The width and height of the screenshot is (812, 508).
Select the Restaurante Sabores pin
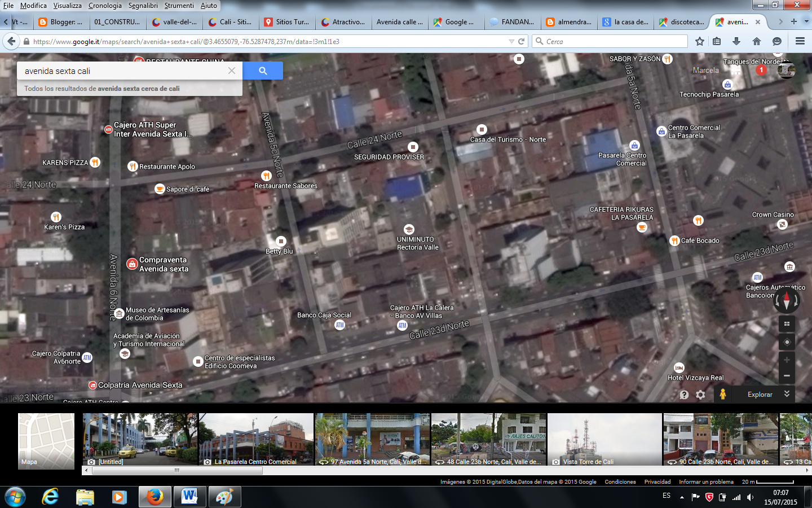point(266,176)
